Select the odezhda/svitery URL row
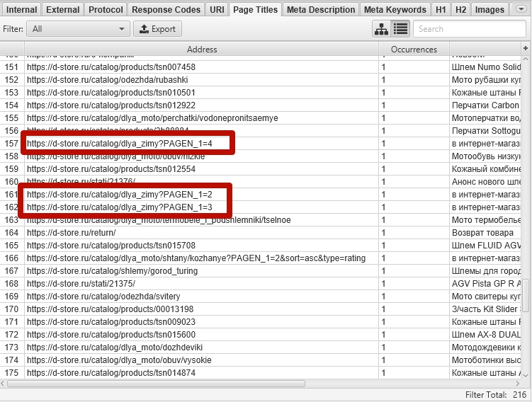Image resolution: width=532 pixels, height=402 pixels. (261, 297)
